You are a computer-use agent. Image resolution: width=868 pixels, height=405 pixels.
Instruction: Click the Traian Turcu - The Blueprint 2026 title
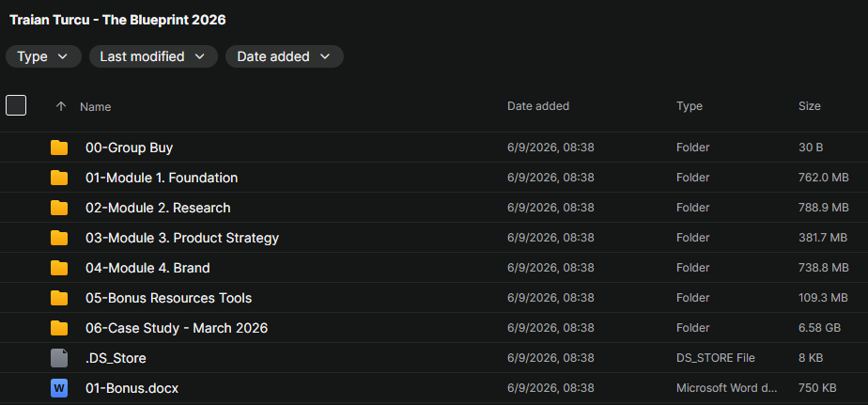click(x=118, y=20)
